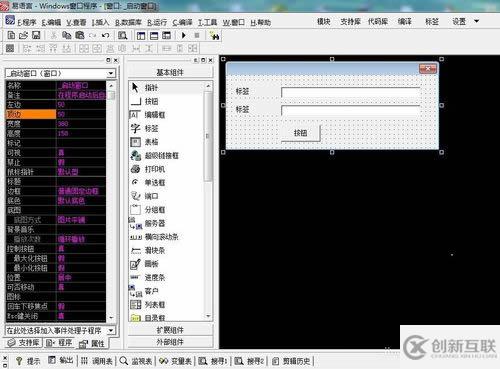Click the New file toolbar icon

click(x=11, y=35)
